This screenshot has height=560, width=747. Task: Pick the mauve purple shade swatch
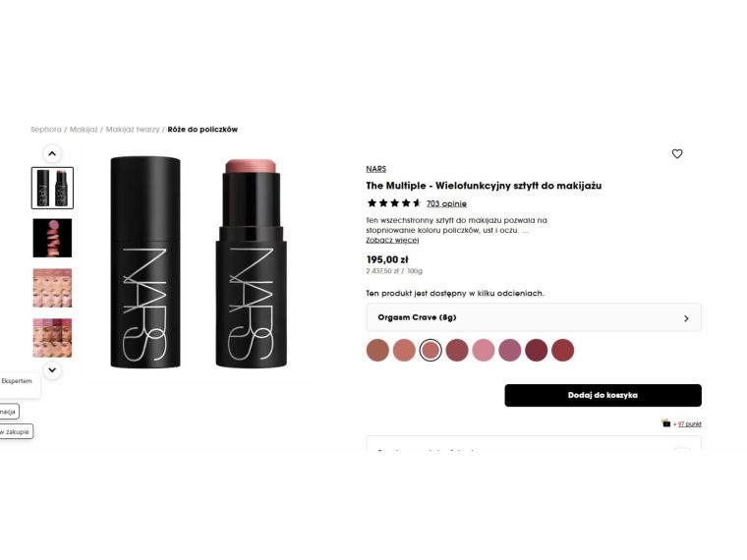click(x=510, y=350)
